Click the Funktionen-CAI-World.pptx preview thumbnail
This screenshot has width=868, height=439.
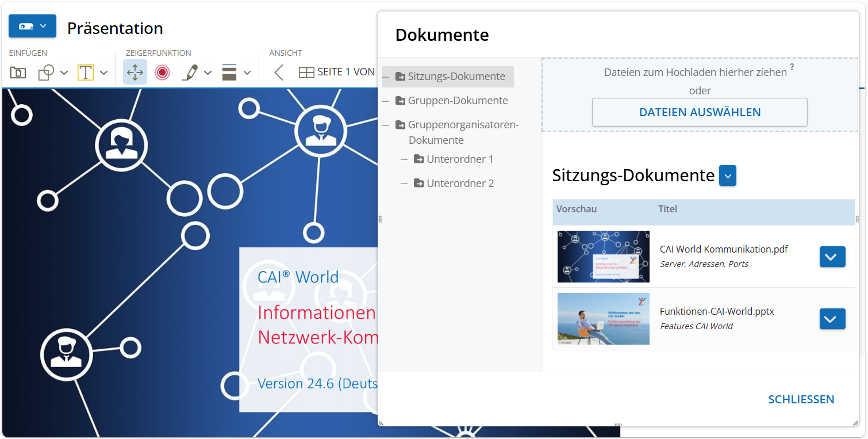(603, 319)
